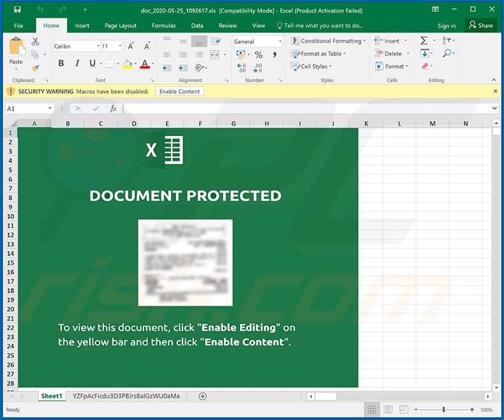Screen dimensions: 504x420
Task: Click the yellow fill color bucket
Action: click(128, 64)
